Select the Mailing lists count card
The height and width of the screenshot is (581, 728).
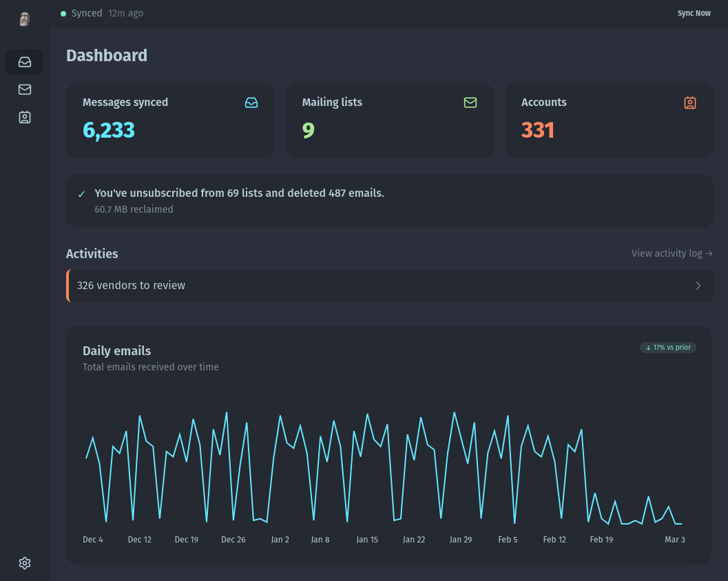point(389,120)
